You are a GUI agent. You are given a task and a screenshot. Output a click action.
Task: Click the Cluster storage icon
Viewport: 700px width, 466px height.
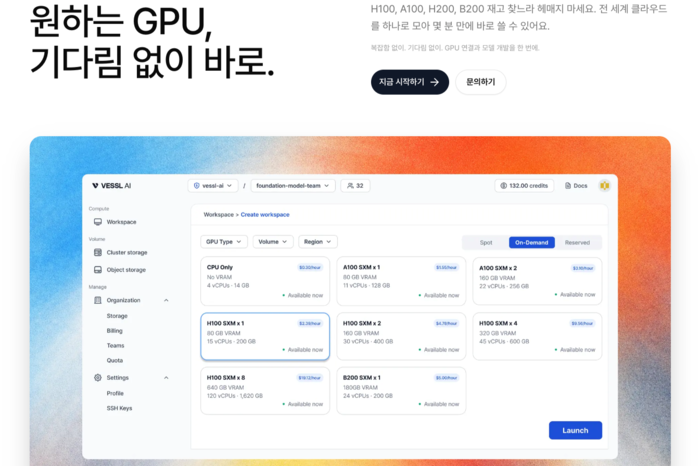(98, 252)
